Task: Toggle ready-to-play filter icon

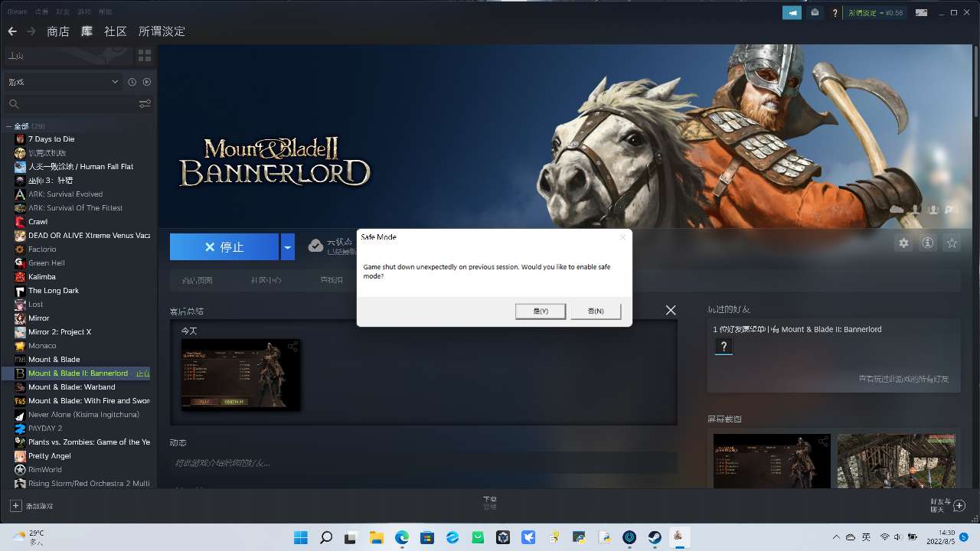Action: pyautogui.click(x=147, y=82)
